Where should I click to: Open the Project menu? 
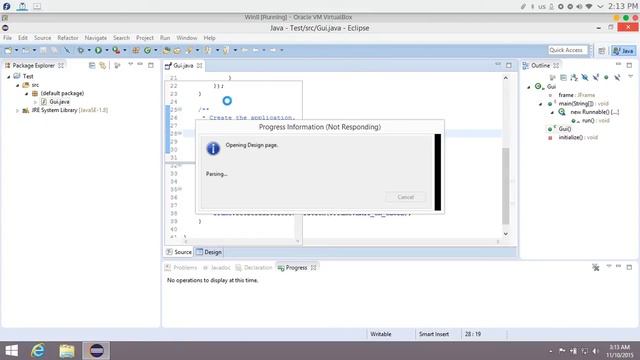[145, 38]
